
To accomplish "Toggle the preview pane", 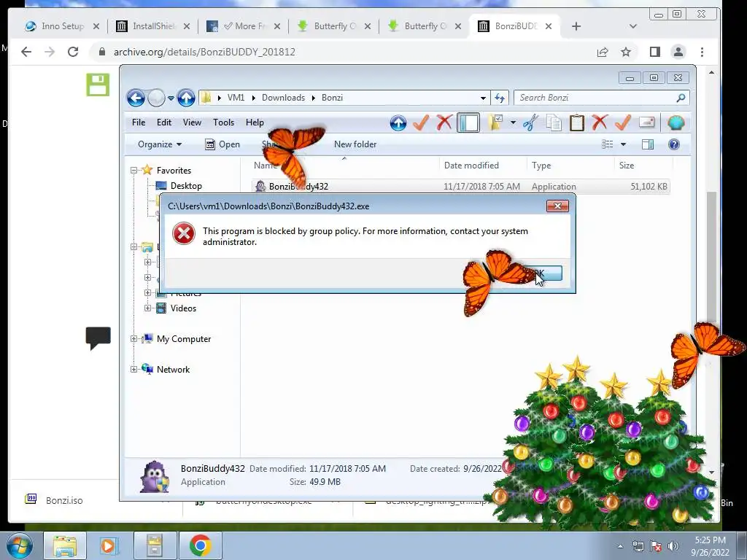I will (x=648, y=144).
